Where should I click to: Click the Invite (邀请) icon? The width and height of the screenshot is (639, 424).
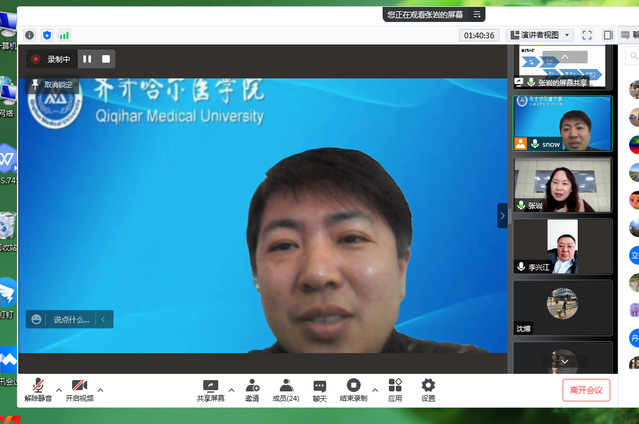click(252, 389)
